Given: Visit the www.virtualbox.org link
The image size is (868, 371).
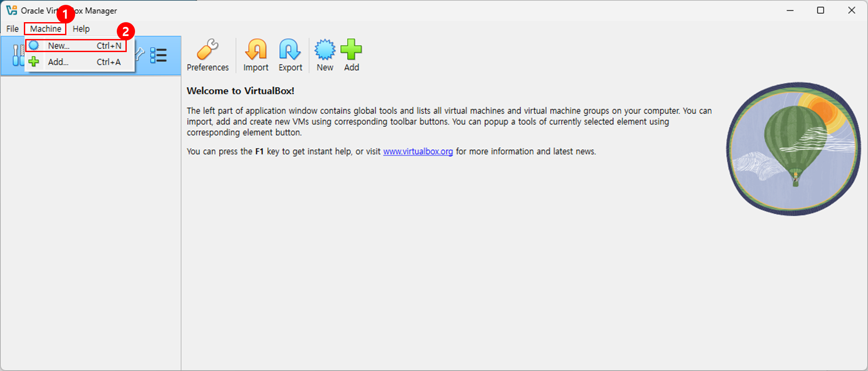Looking at the screenshot, I should tap(418, 151).
